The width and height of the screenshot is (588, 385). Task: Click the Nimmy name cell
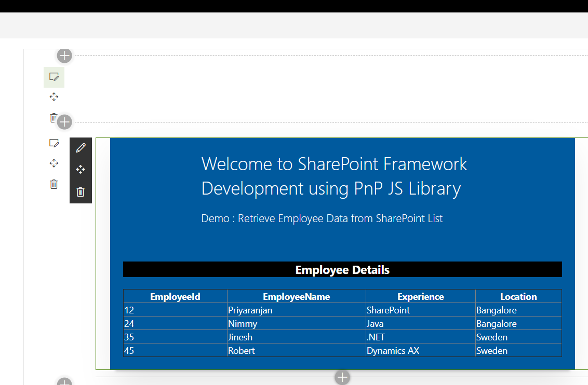(x=296, y=324)
